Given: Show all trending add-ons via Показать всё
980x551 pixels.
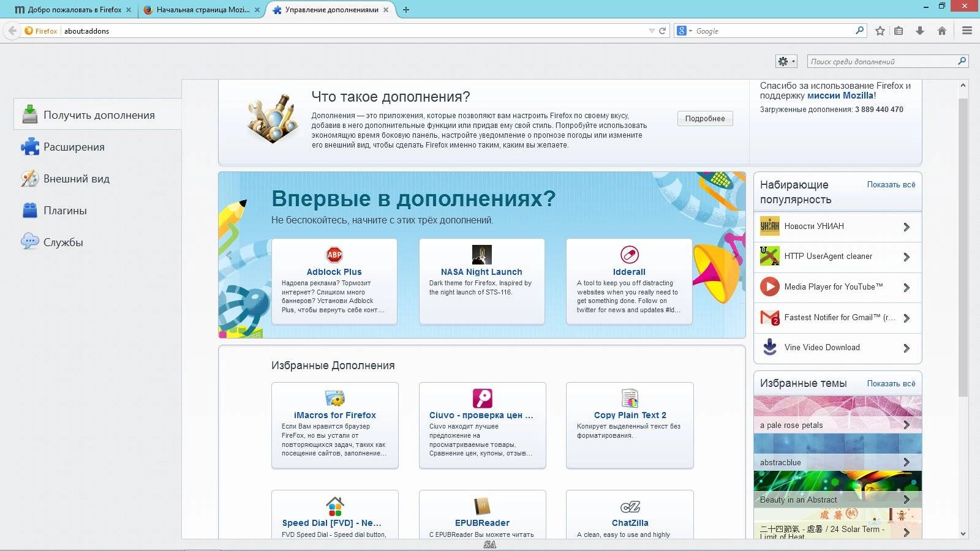Looking at the screenshot, I should [x=891, y=184].
